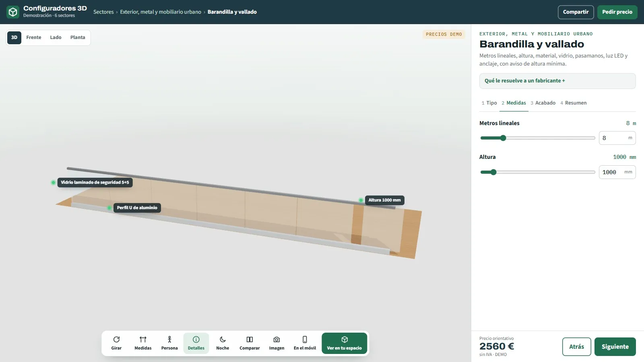Proceed with the Siguiente button
This screenshot has height=362, width=644.
tap(615, 347)
